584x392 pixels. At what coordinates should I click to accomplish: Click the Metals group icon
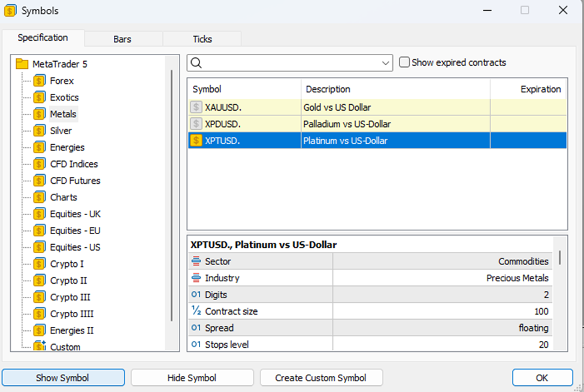click(x=39, y=114)
